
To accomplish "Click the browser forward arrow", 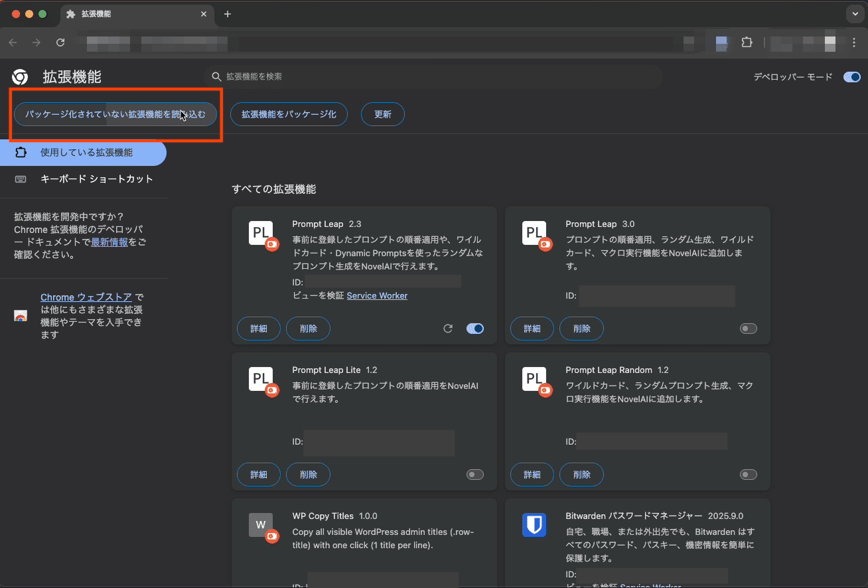I will click(36, 42).
